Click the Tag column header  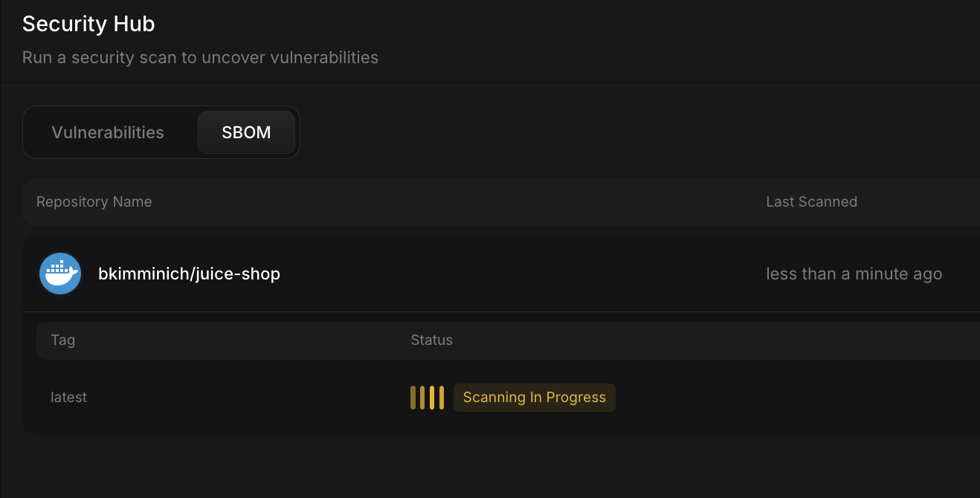pos(62,340)
